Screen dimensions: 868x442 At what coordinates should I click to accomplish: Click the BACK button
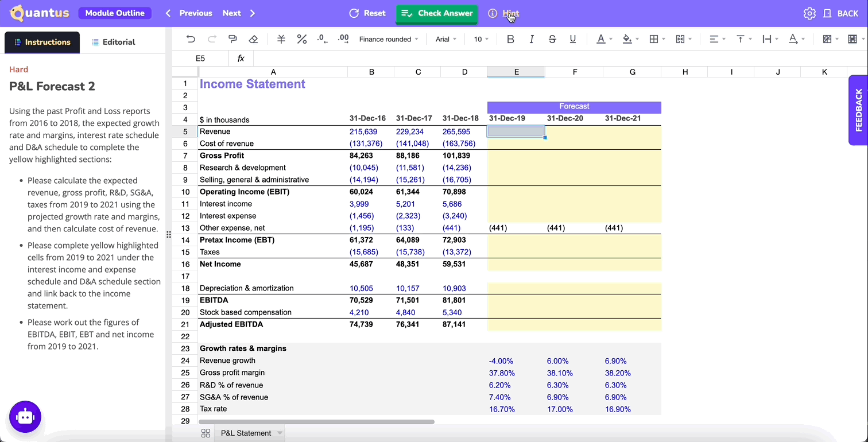point(840,13)
